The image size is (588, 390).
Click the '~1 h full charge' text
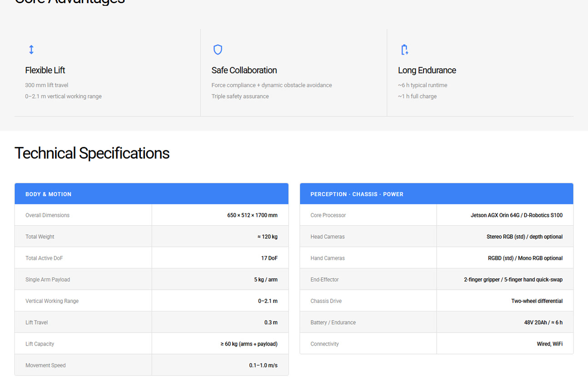point(417,96)
